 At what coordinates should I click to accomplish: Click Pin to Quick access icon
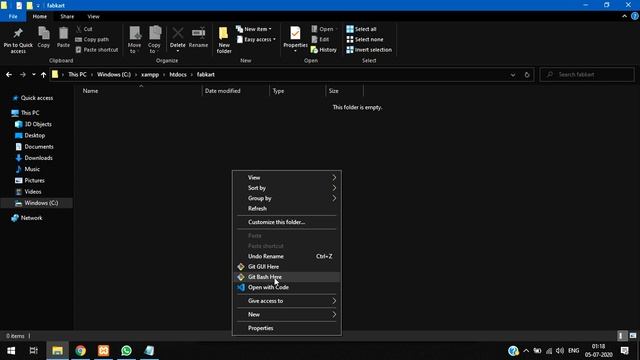pos(18,40)
